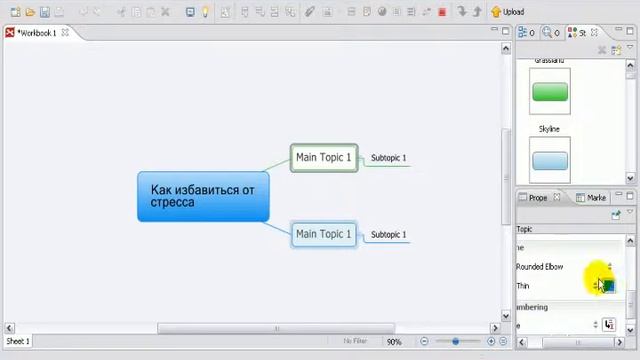Click the red square toolbar icon
This screenshot has width=640, height=360.
pos(442,12)
